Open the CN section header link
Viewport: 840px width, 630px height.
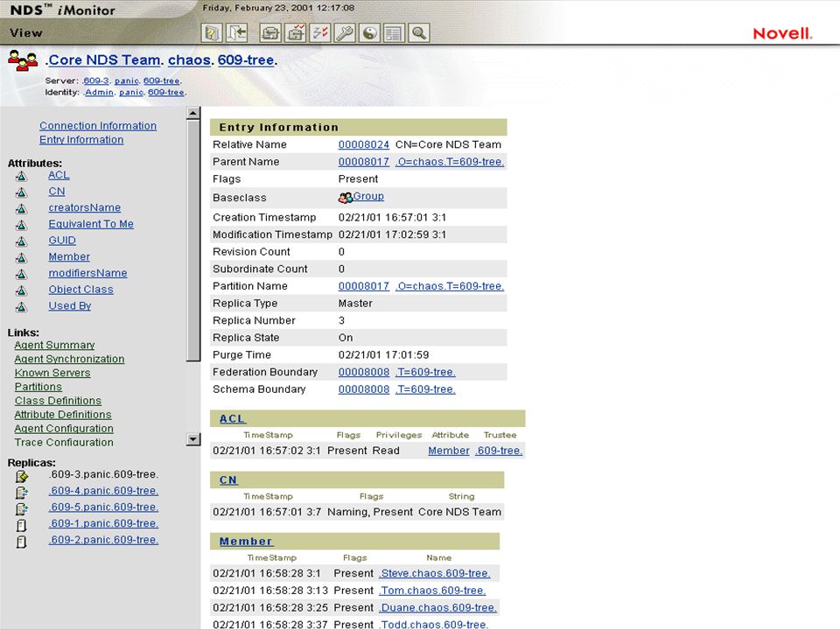[x=228, y=480]
